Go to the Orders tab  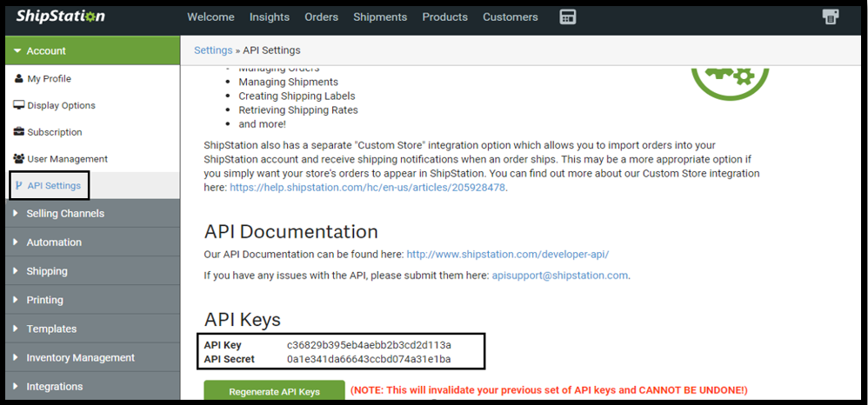322,17
